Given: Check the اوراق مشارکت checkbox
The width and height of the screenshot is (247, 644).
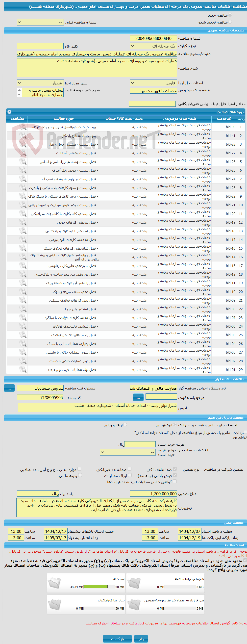Looking at the screenshot, I should [x=130, y=475].
